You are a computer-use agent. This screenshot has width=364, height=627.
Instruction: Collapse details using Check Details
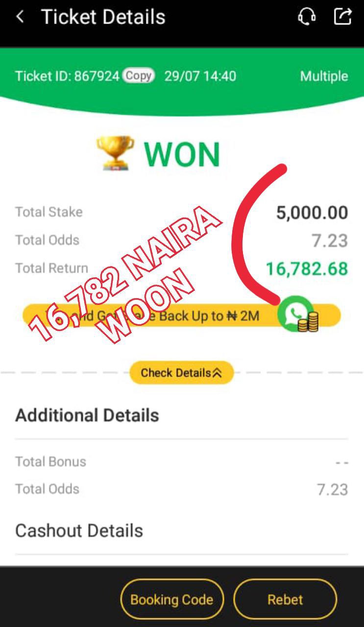click(x=181, y=373)
